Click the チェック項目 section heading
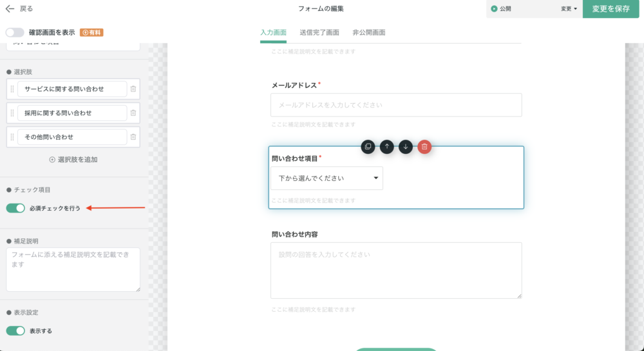This screenshot has width=644, height=351. click(x=32, y=190)
